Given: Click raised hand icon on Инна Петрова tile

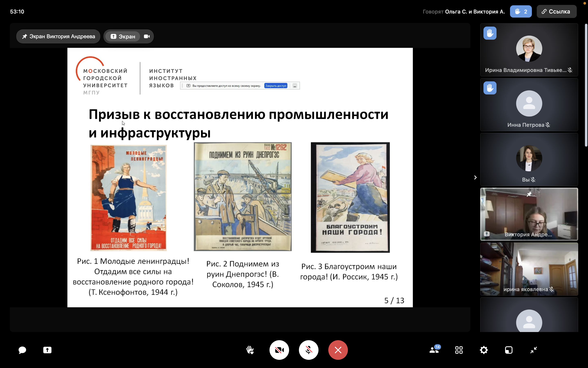Looking at the screenshot, I should 490,88.
